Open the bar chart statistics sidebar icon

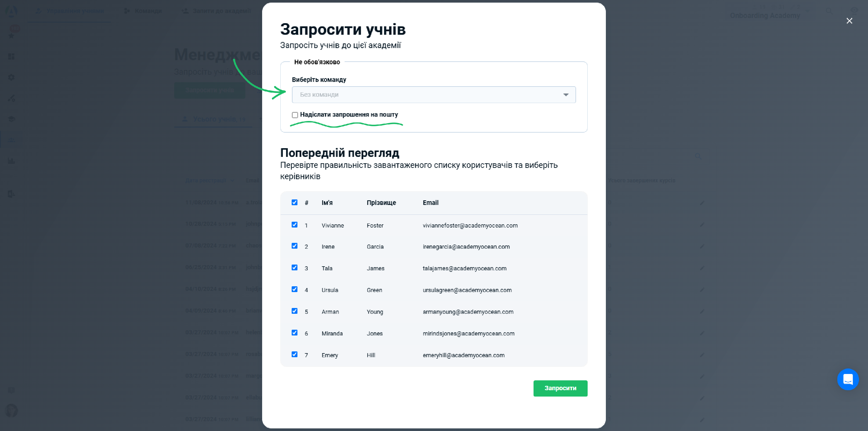[12, 161]
